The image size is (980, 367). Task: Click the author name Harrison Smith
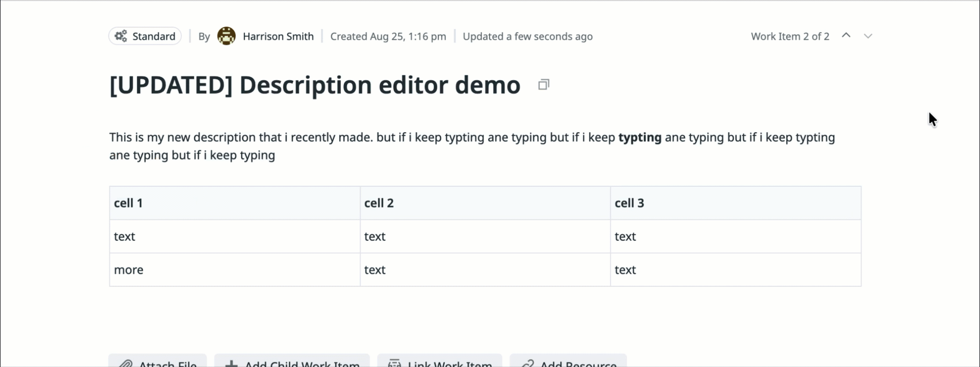click(278, 36)
